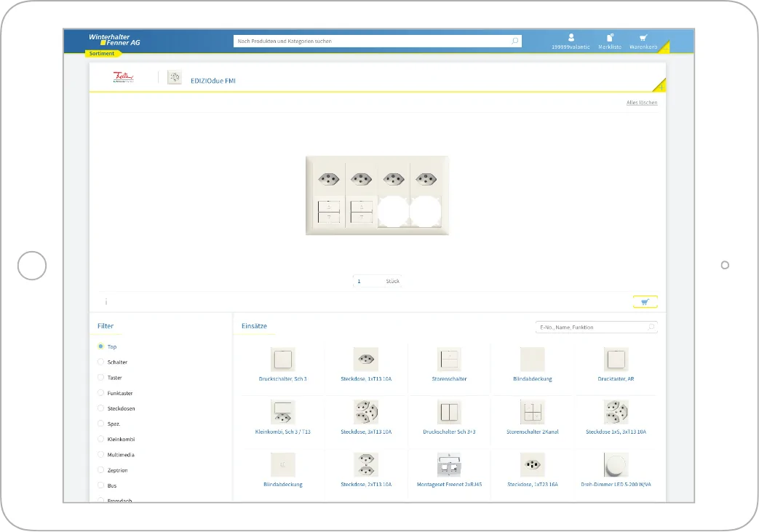The image size is (759, 532).
Task: Expand the yellow plus corner of the product header
Action: (661, 87)
